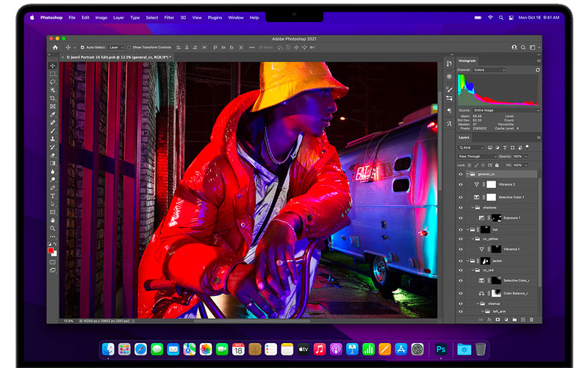
Task: Toggle visibility of the Exposure 1 layer
Action: click(x=461, y=218)
